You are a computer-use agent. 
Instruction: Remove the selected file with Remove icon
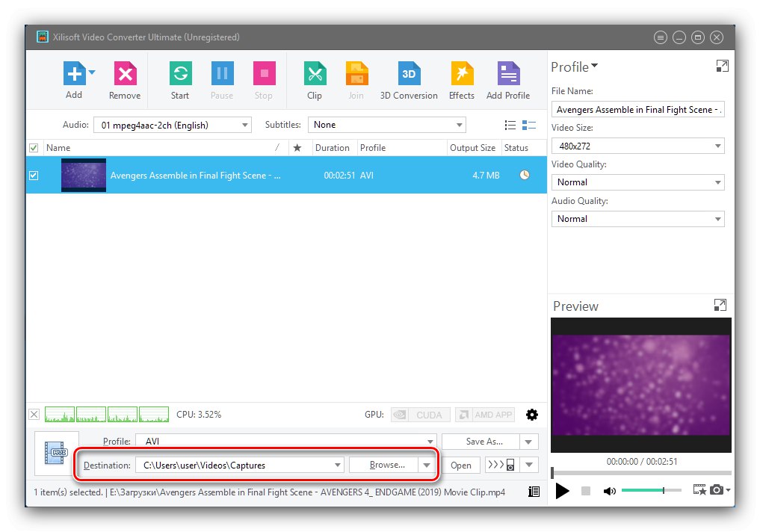click(x=125, y=74)
